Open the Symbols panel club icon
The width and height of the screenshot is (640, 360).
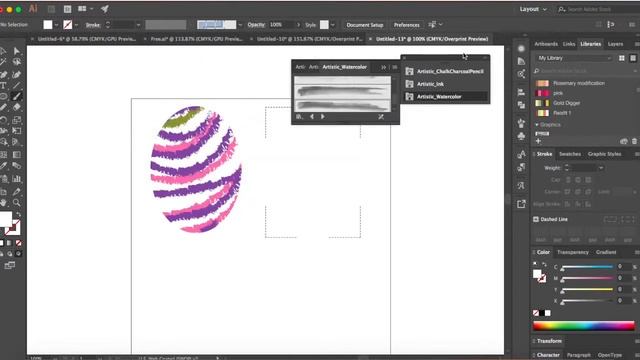521,136
